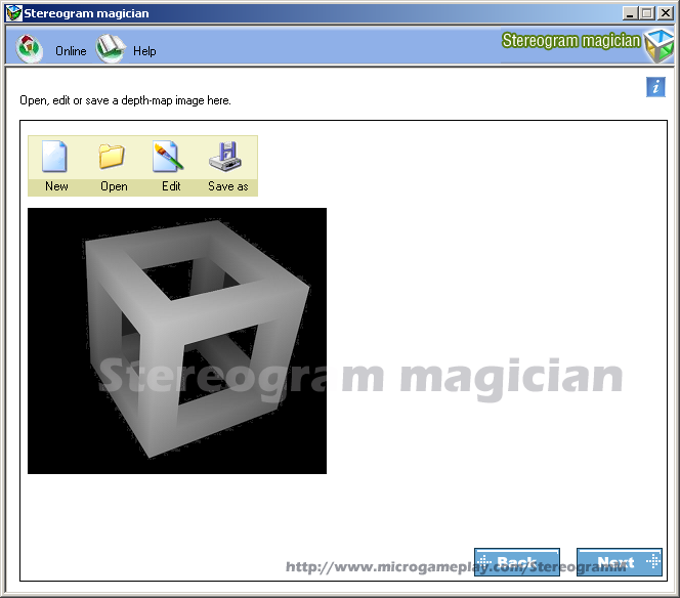Click the Edit label under the toolbar
The height and width of the screenshot is (598, 680).
click(x=171, y=186)
